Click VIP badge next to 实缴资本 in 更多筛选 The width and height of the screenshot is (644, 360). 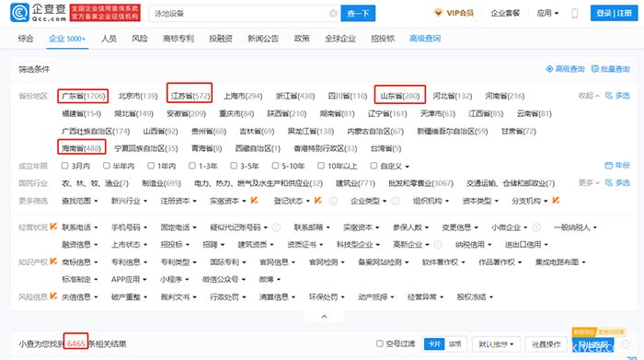[254, 200]
